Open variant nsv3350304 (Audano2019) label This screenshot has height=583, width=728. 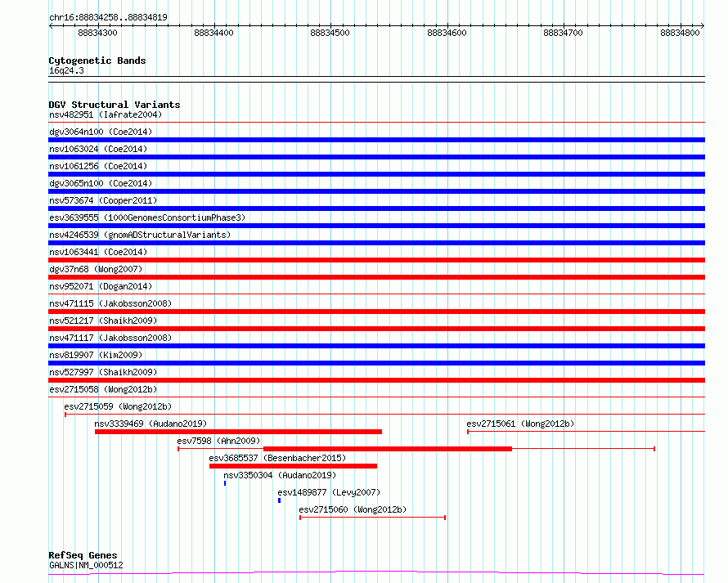(x=280, y=475)
